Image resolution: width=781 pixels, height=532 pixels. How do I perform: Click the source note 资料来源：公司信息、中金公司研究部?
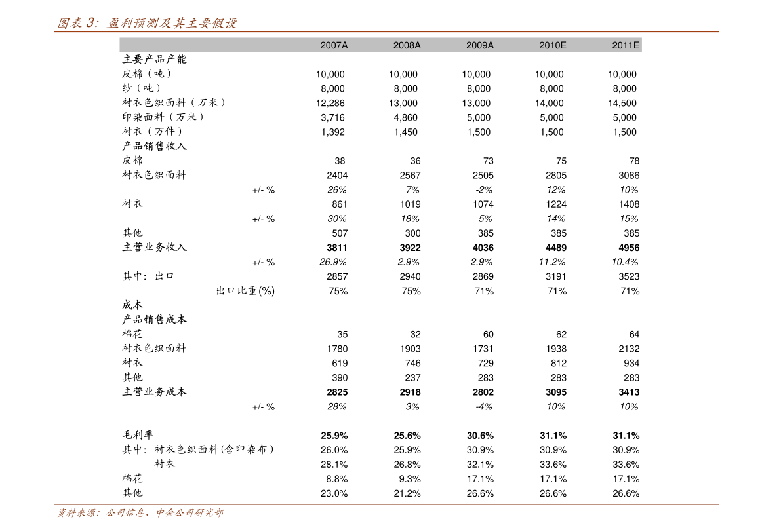click(x=140, y=512)
